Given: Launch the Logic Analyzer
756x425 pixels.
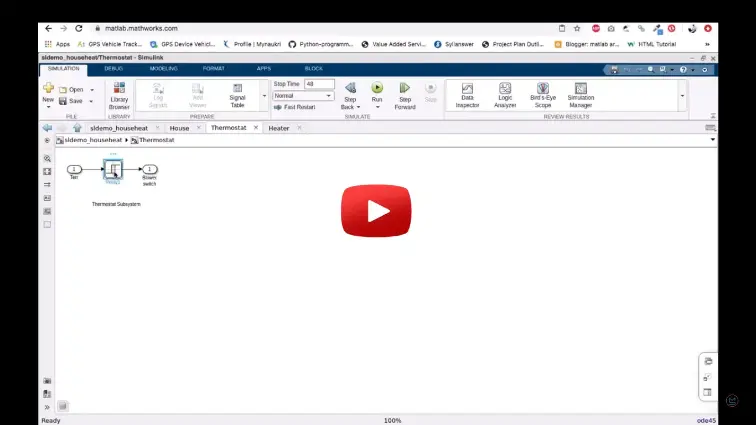Looking at the screenshot, I should point(505,93).
